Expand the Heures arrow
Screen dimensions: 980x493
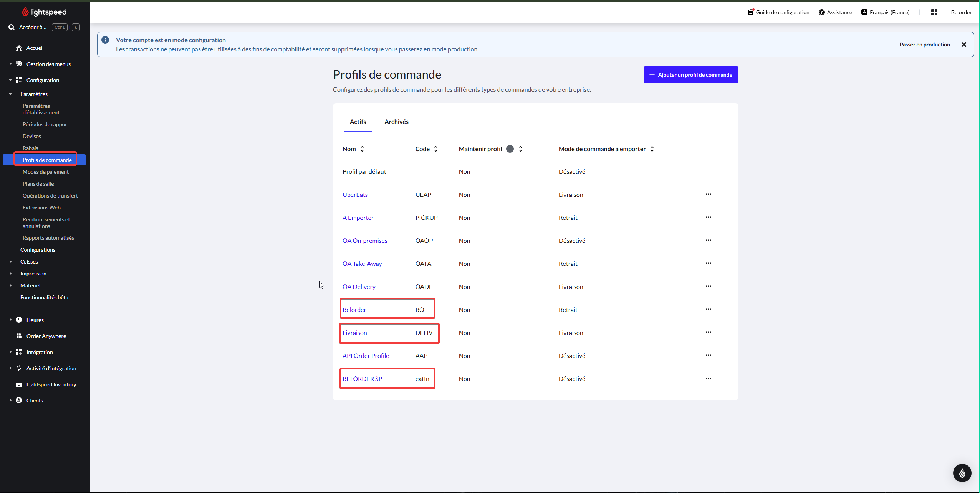point(10,320)
